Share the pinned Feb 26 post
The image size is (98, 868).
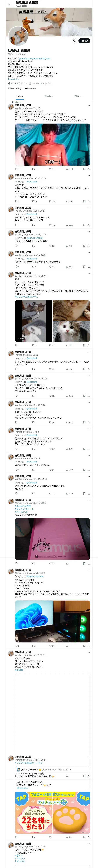pyautogui.click(x=89, y=169)
